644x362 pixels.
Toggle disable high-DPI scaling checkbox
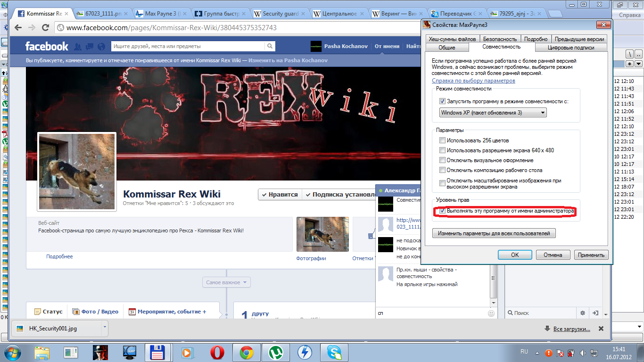tap(442, 183)
